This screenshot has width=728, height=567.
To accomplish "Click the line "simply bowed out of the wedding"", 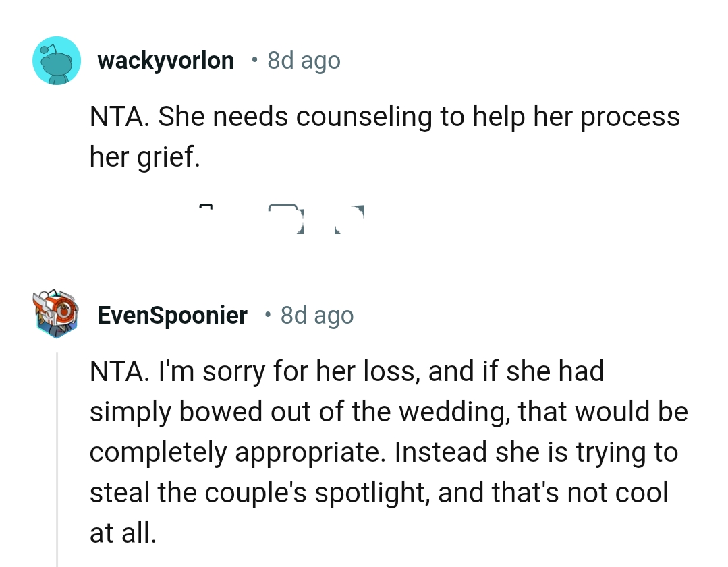I will point(388,412).
